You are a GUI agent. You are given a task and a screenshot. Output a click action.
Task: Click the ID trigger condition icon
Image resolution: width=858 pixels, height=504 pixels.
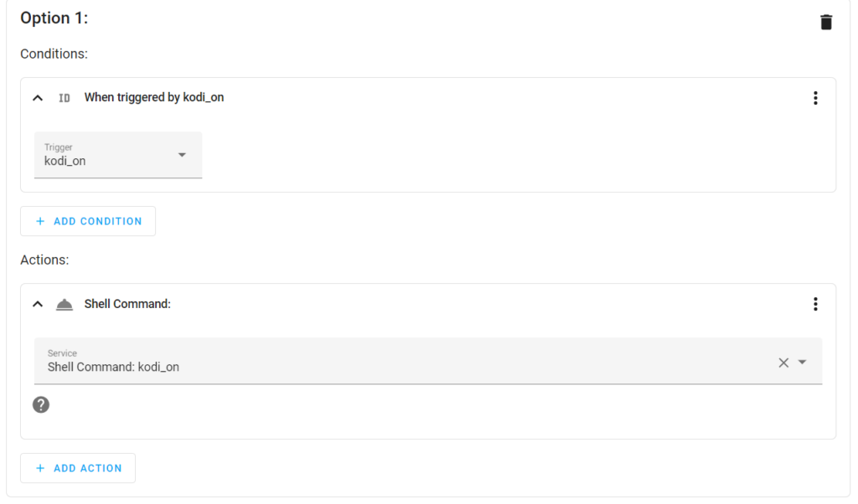[65, 98]
